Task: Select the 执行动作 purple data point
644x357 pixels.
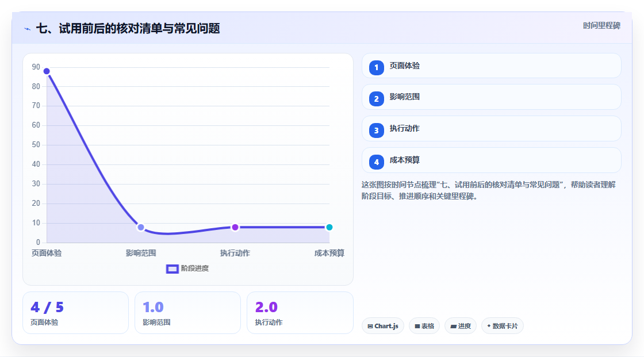Action: click(235, 227)
